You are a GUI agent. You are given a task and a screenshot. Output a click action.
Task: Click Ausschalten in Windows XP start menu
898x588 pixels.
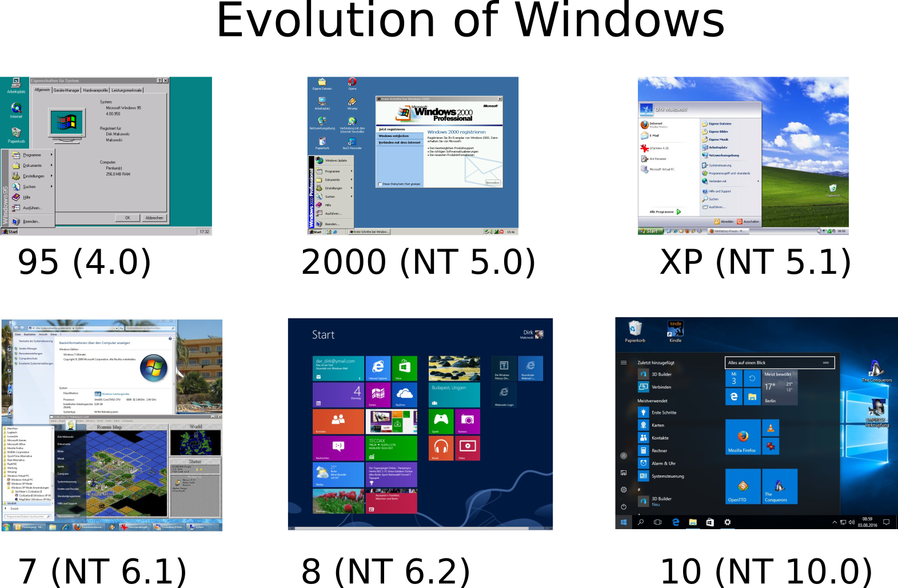click(x=748, y=222)
